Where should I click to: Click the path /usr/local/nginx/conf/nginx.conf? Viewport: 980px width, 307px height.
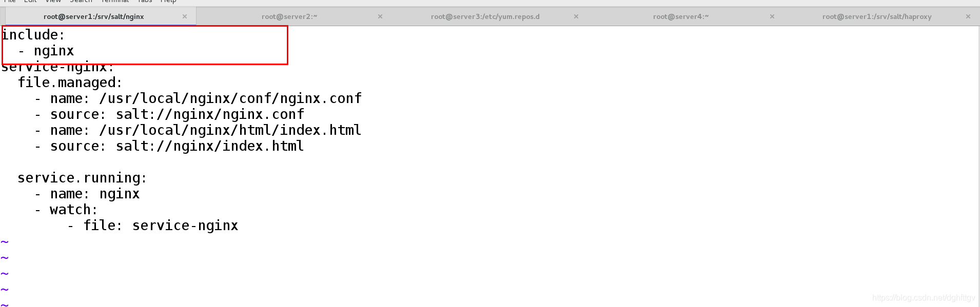[x=230, y=98]
